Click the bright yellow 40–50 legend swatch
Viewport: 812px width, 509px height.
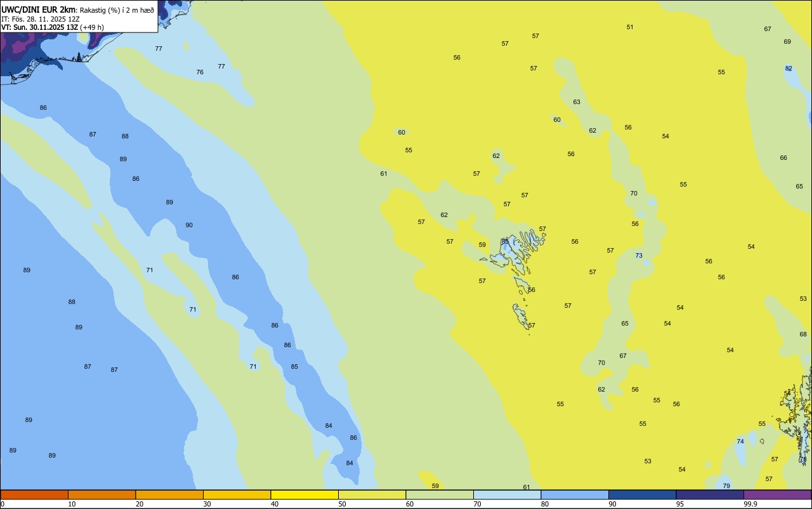(304, 494)
